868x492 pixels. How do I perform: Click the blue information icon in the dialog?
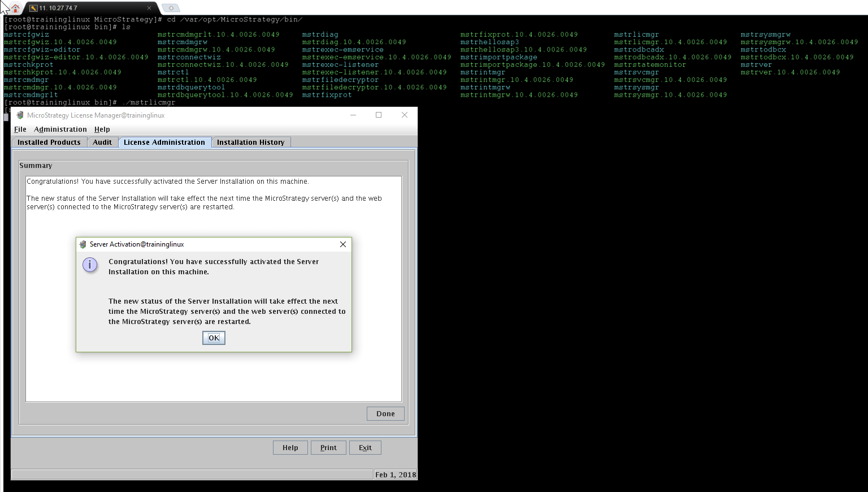coord(90,265)
